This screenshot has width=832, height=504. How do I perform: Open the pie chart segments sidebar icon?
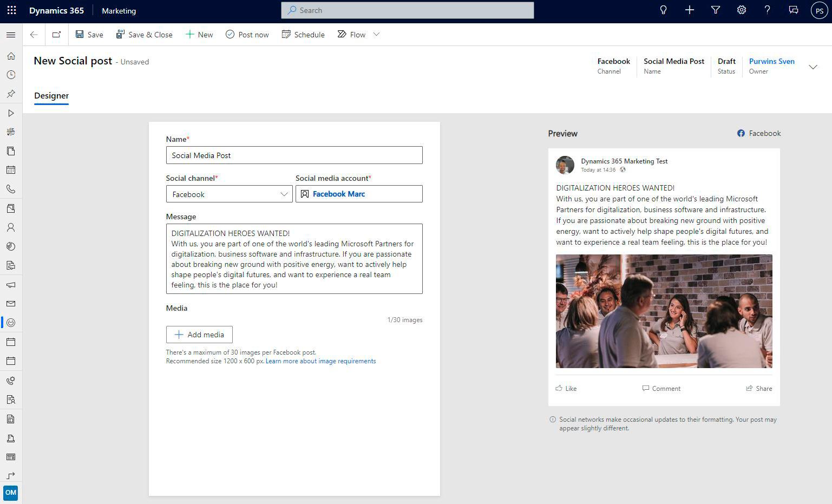coord(11,246)
